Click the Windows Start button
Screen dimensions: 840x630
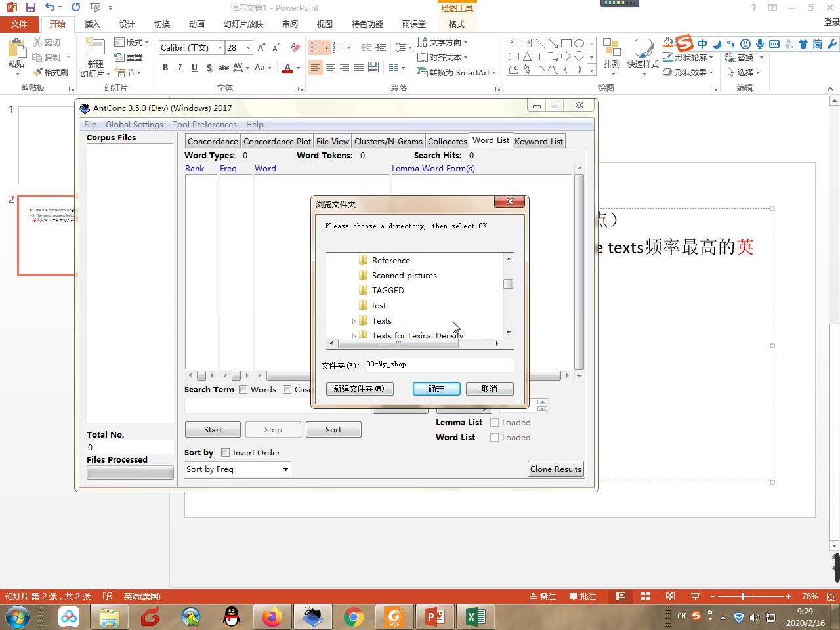(x=18, y=617)
